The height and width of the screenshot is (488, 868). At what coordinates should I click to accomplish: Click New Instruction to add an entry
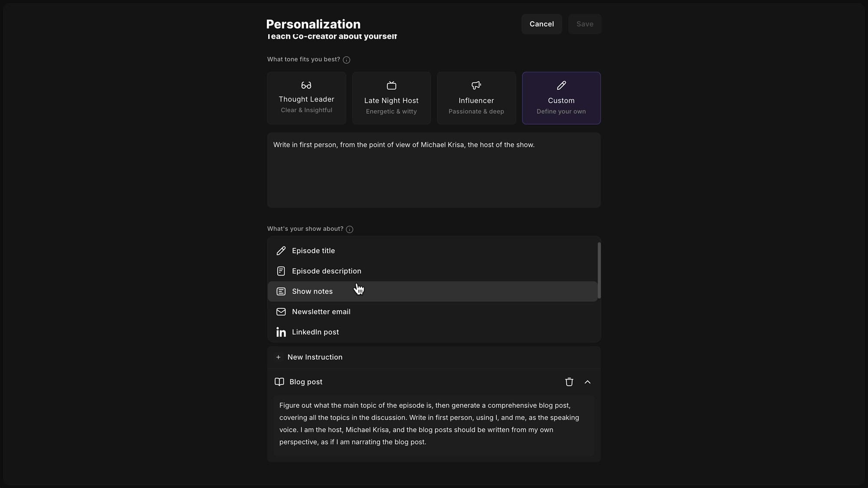(315, 357)
